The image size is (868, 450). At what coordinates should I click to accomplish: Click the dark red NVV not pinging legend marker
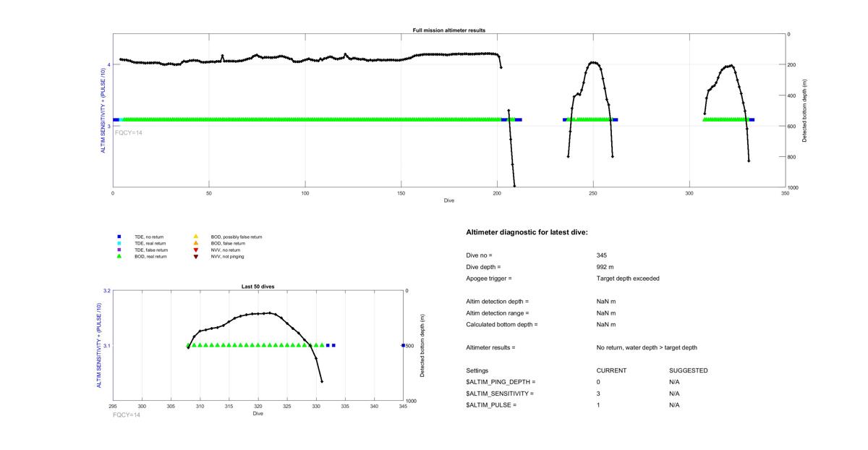coord(195,256)
